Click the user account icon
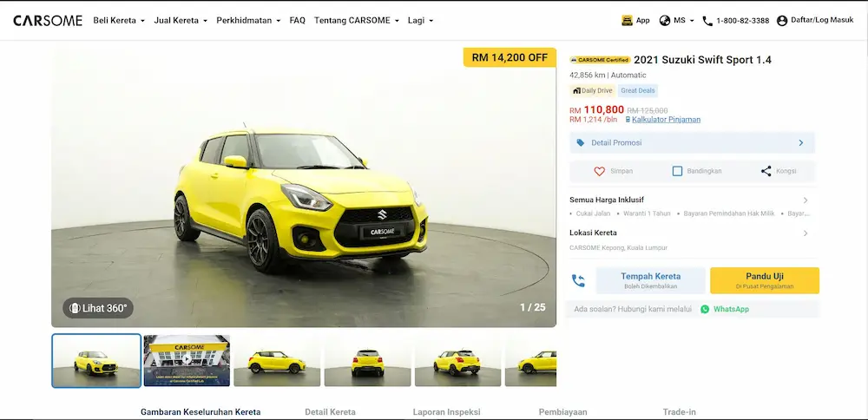This screenshot has height=420, width=868. (x=782, y=21)
